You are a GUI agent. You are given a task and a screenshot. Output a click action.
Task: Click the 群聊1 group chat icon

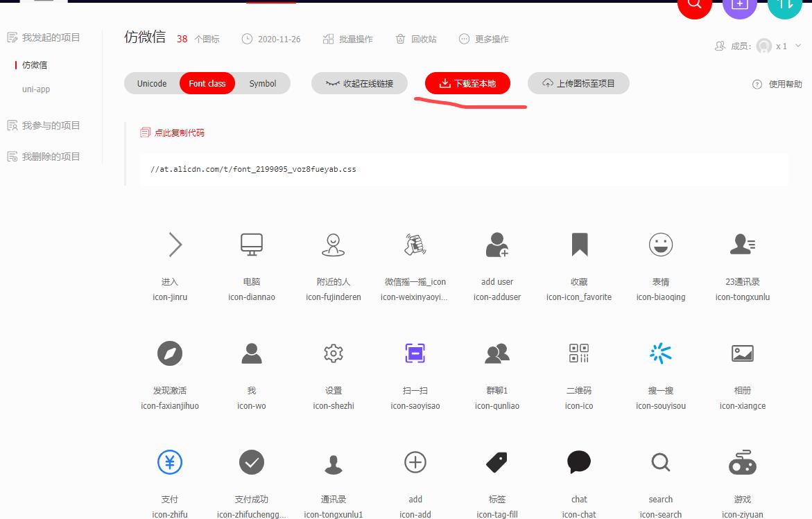[496, 353]
